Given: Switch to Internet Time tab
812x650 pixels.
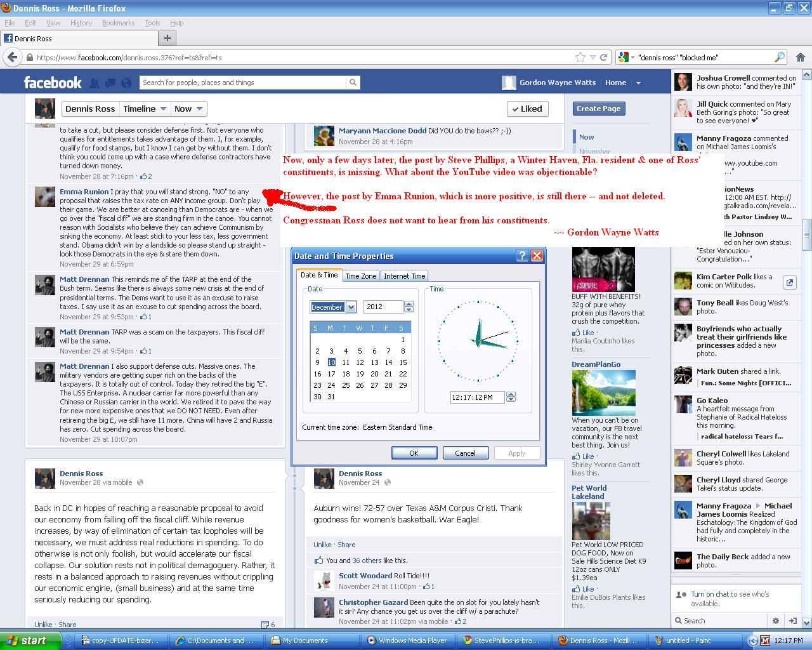Looking at the screenshot, I should pyautogui.click(x=404, y=276).
